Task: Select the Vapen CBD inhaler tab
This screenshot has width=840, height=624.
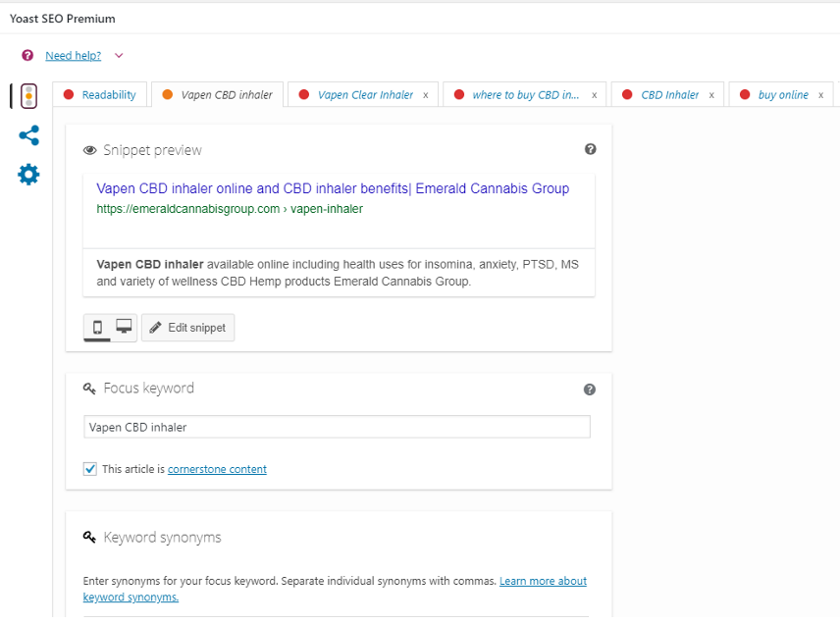Action: coord(217,95)
